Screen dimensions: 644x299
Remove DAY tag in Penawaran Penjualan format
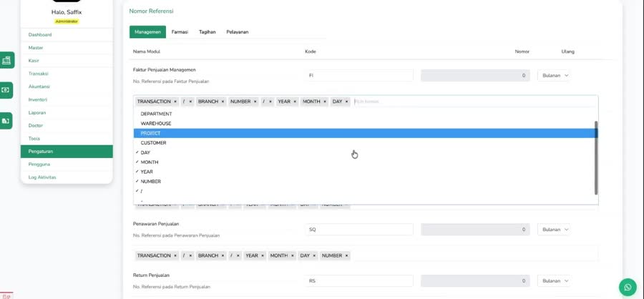(x=315, y=255)
